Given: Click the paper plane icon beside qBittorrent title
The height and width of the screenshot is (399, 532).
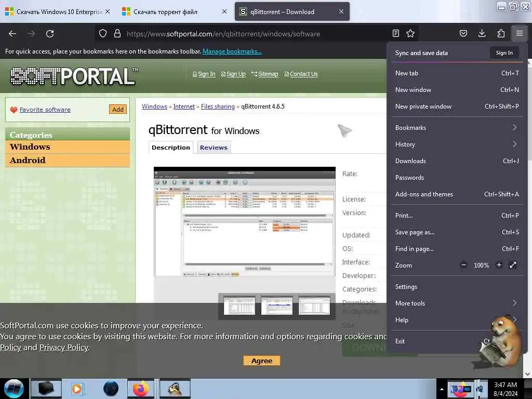Looking at the screenshot, I should pos(345,130).
